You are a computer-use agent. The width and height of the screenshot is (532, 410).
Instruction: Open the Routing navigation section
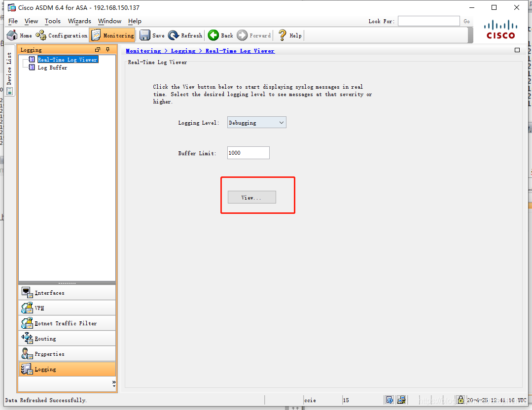click(67, 339)
